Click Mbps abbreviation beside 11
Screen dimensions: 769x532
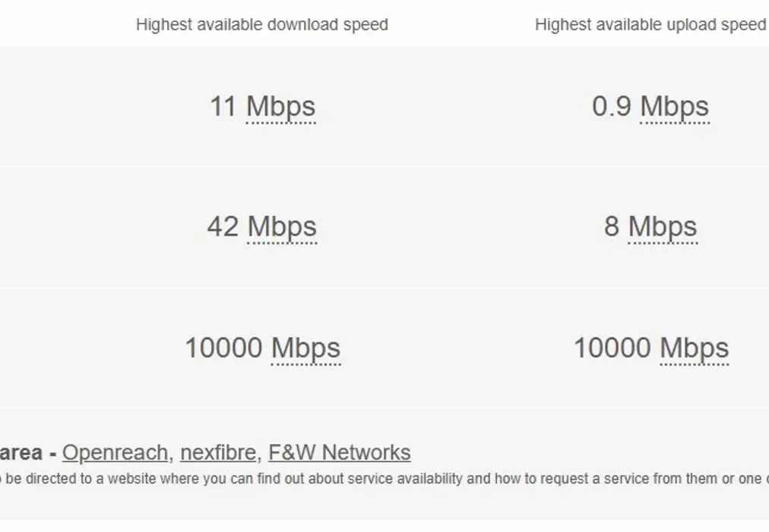[x=280, y=107]
